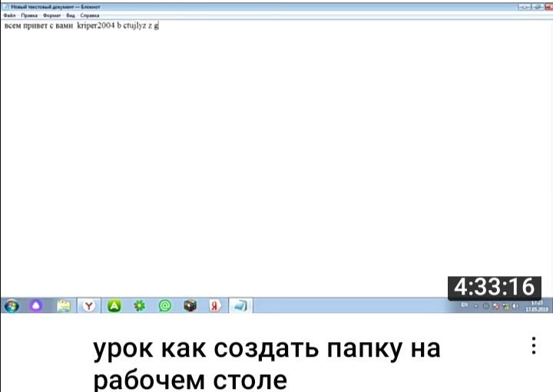This screenshot has width=553, height=392.
Task: Launch the green A taskbar icon
Action: pyautogui.click(x=114, y=305)
